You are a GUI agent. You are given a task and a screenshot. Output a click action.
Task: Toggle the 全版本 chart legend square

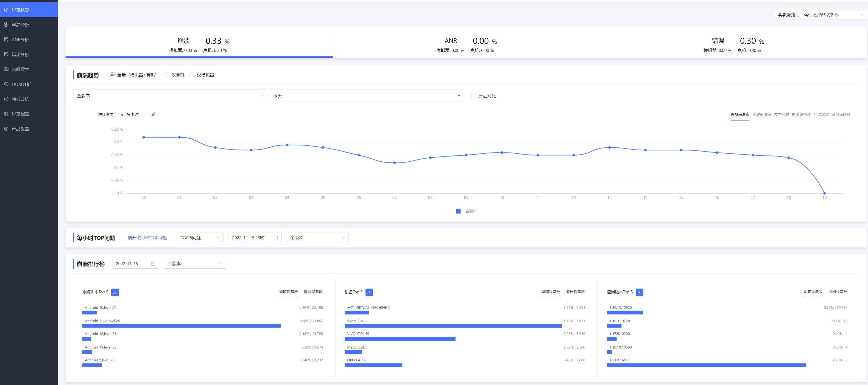(458, 211)
